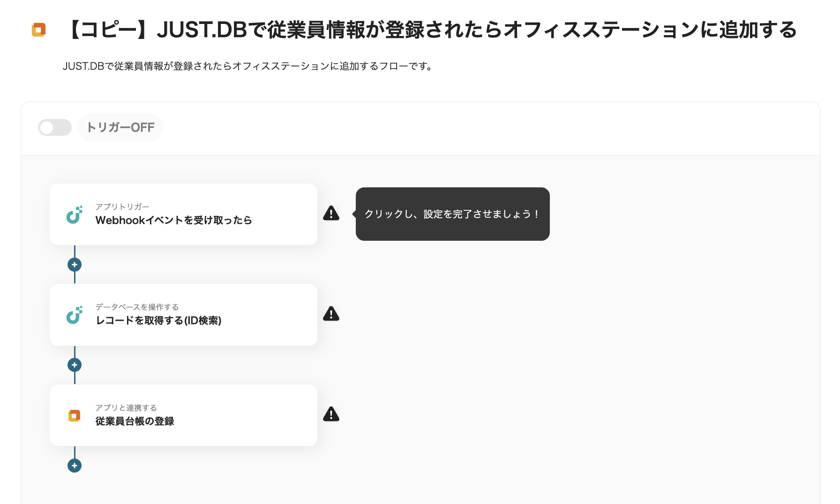Click the plus icon below the Webhook trigger card
Viewport: 840px width, 504px height.
tap(74, 264)
